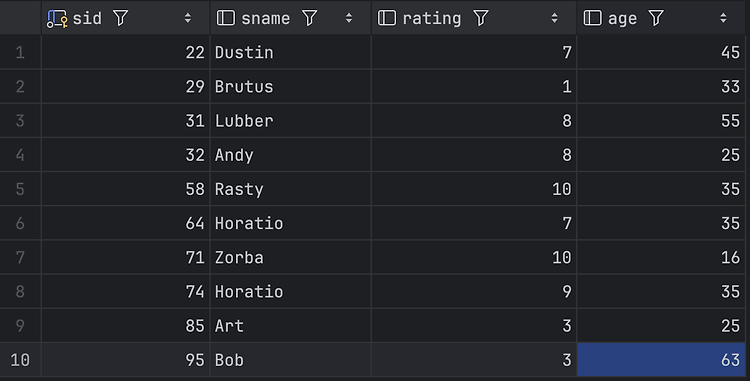Toggle sort order arrows on rating column

point(554,18)
